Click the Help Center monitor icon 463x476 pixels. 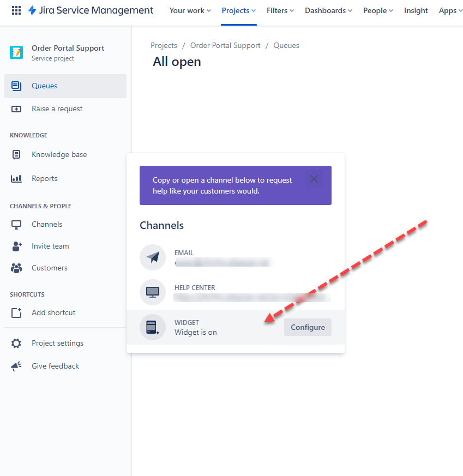pos(153,292)
